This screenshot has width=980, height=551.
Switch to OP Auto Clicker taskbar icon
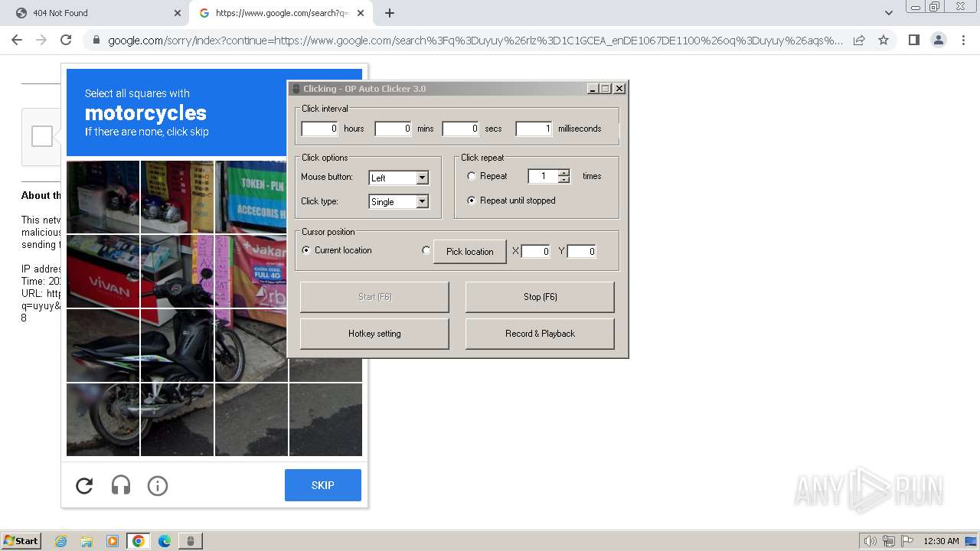[191, 541]
